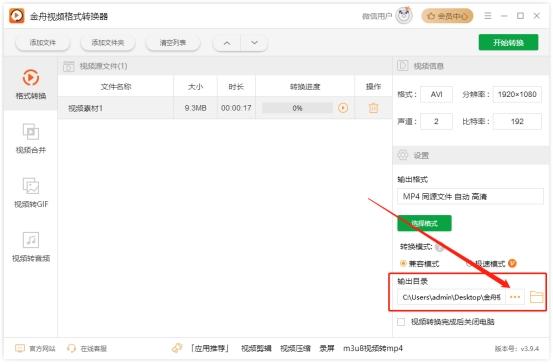Enable 视频转换完成后关闭电脑 checkbox
The image size is (553, 364).
(x=401, y=322)
